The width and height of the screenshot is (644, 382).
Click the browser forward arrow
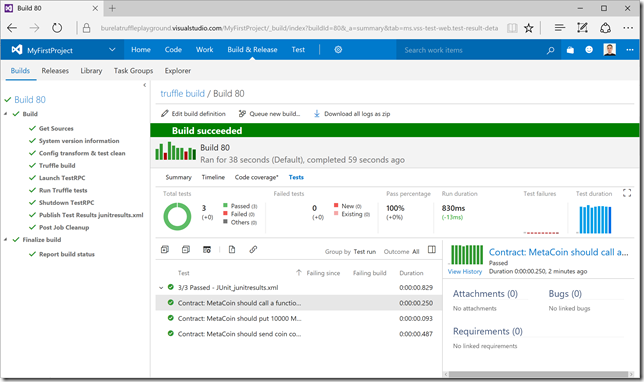[34, 28]
